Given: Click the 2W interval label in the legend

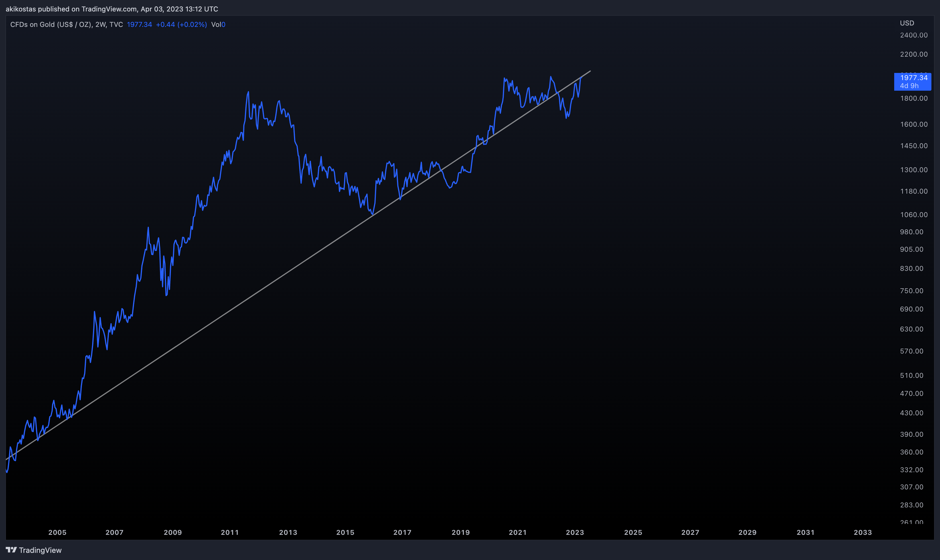Looking at the screenshot, I should click(x=100, y=25).
